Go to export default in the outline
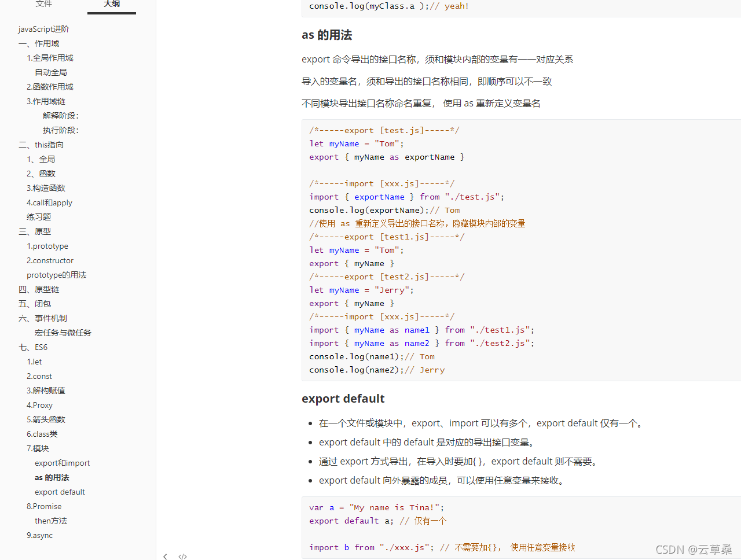This screenshot has height=560, width=741. pos(60,492)
